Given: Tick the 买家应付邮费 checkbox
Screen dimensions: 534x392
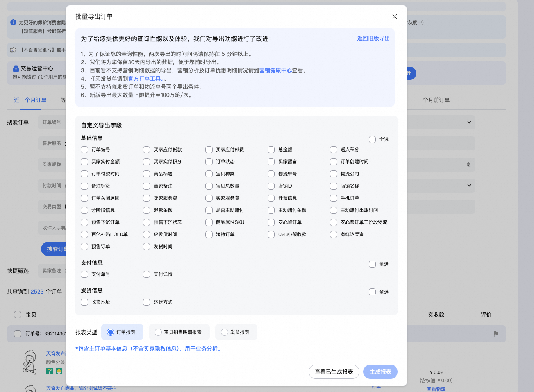Looking at the screenshot, I should pyautogui.click(x=209, y=150).
